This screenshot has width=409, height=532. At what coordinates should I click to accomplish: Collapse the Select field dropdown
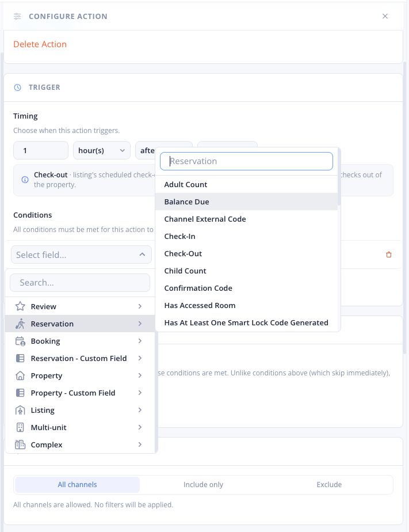[81, 254]
